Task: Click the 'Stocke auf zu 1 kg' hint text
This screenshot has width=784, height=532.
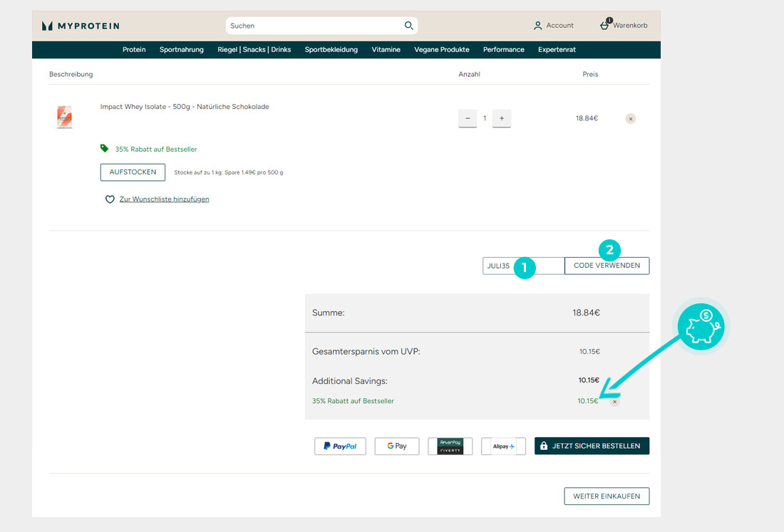Action: pos(229,173)
